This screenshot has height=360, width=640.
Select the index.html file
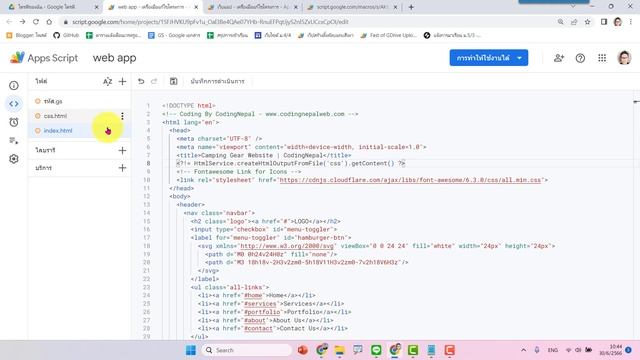[58, 131]
